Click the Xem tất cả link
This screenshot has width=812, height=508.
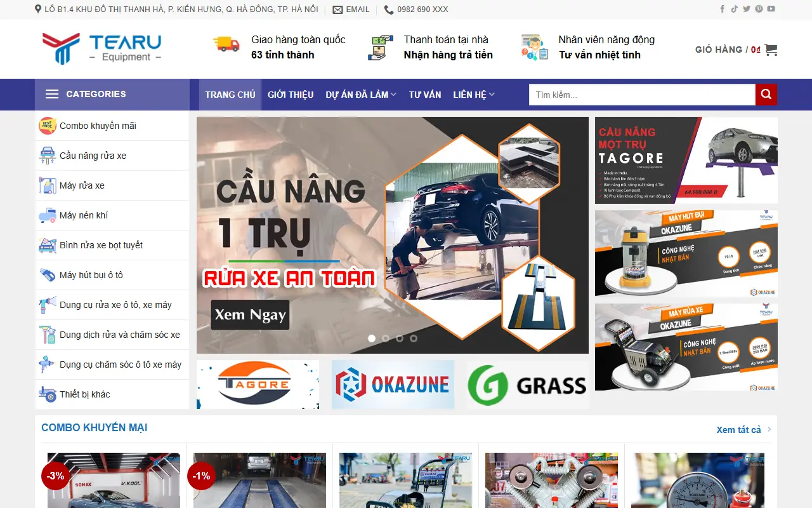[738, 430]
